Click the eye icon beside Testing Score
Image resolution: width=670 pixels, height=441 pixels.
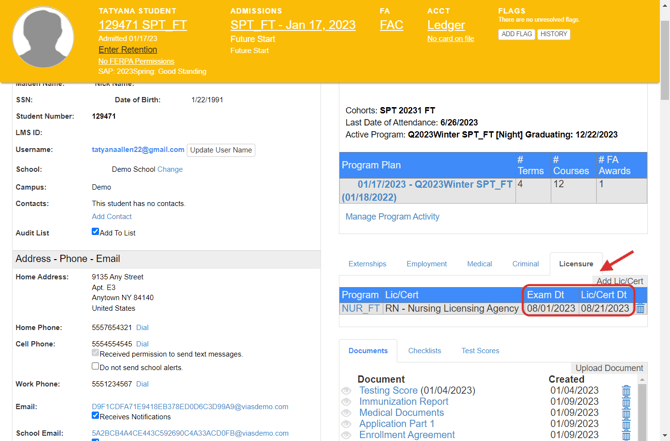click(x=346, y=391)
